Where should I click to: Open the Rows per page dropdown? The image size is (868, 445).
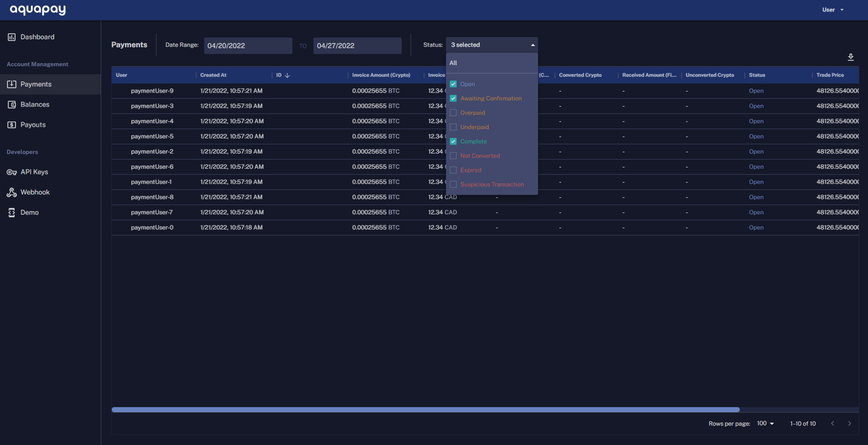point(765,424)
